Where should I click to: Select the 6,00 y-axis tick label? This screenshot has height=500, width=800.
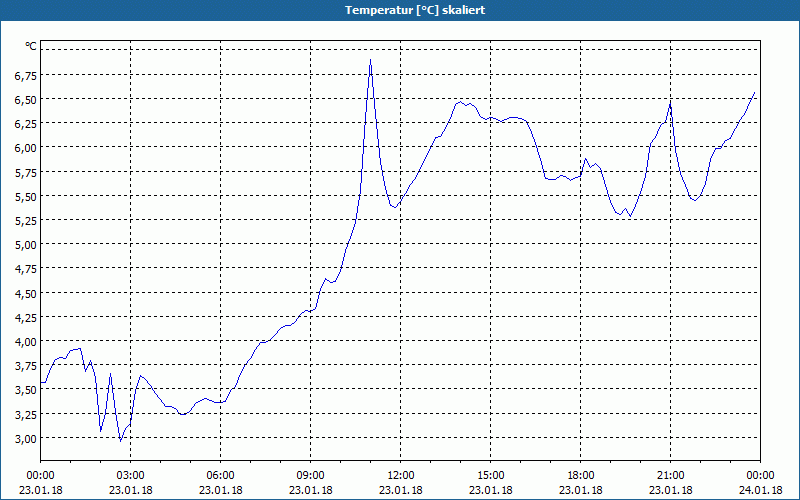(x=24, y=148)
